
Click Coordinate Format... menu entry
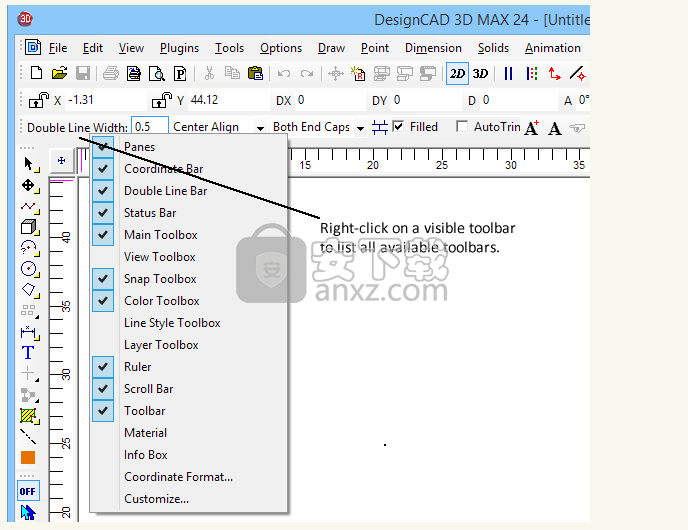pos(178,477)
